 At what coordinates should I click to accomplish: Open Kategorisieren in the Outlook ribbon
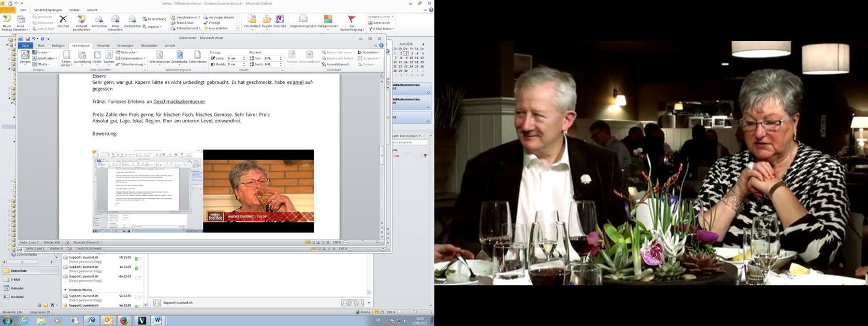pos(328,21)
